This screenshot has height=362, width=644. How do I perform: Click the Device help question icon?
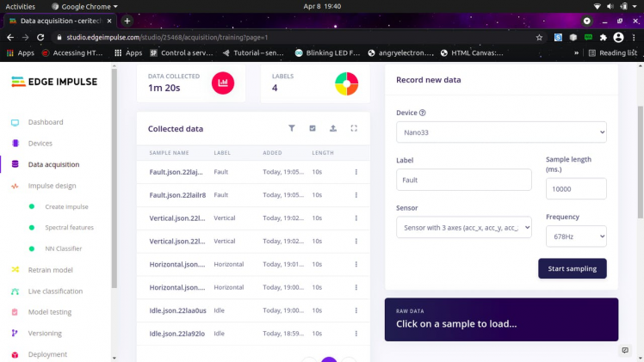click(x=422, y=113)
